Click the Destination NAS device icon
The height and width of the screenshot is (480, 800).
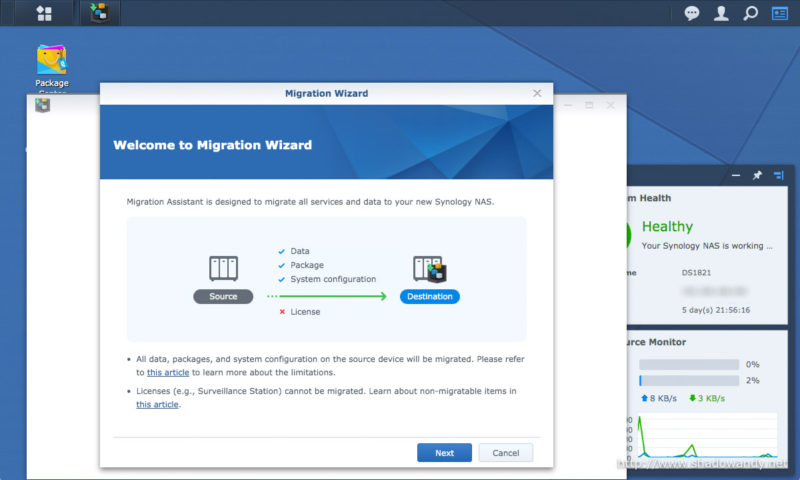(x=430, y=269)
